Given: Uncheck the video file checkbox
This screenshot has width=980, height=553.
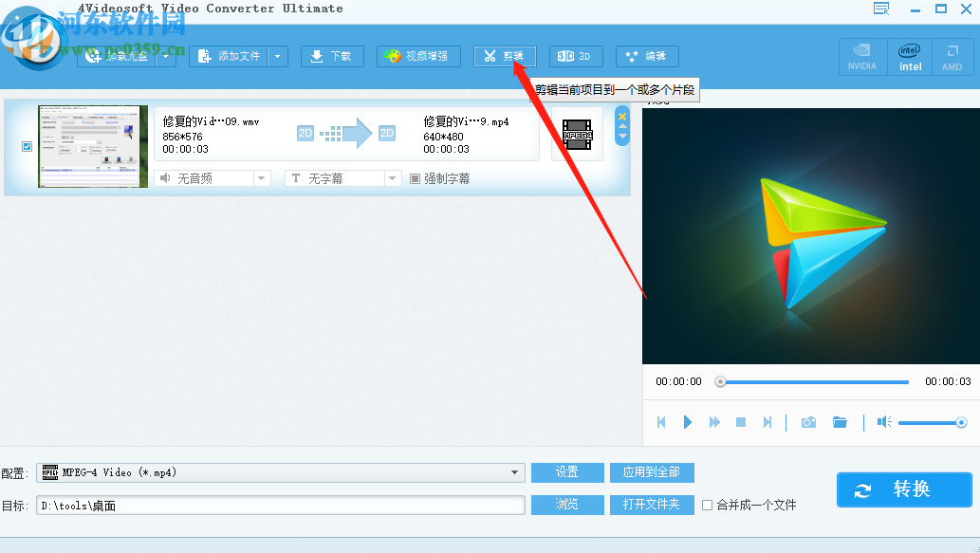Looking at the screenshot, I should pyautogui.click(x=27, y=146).
